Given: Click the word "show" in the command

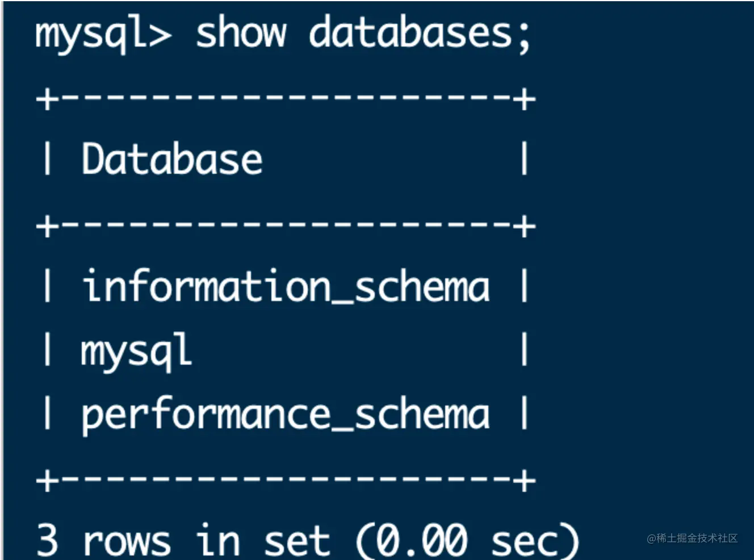Looking at the screenshot, I should pyautogui.click(x=240, y=33).
